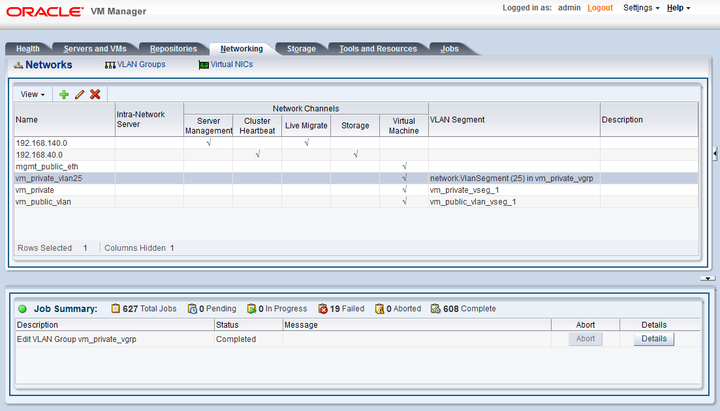Click the Aborted jobs icon
Viewport: 720px width, 411px height.
click(x=379, y=309)
